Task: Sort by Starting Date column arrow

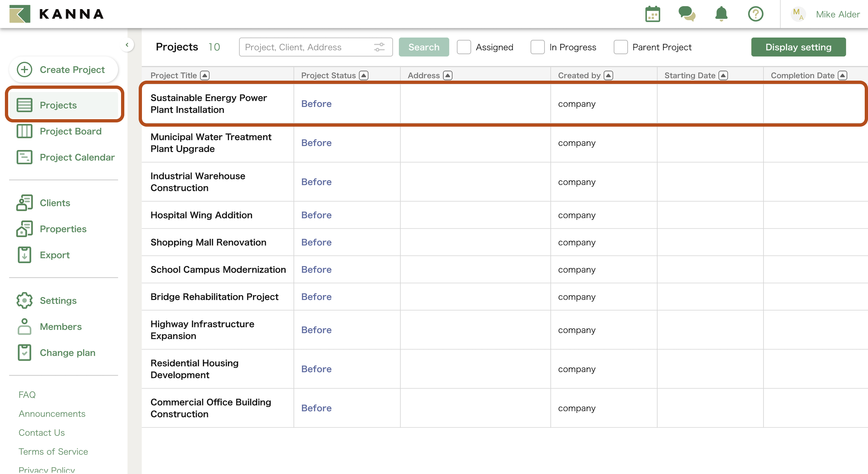Action: (x=723, y=75)
